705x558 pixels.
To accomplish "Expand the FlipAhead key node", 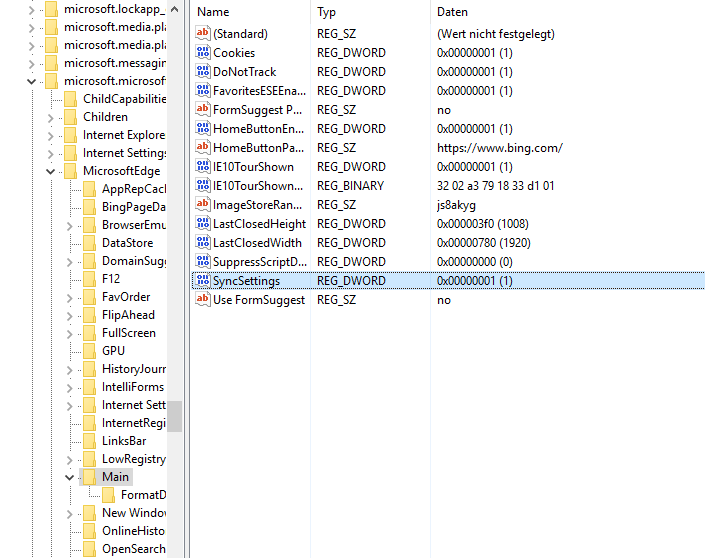I will coord(69,316).
